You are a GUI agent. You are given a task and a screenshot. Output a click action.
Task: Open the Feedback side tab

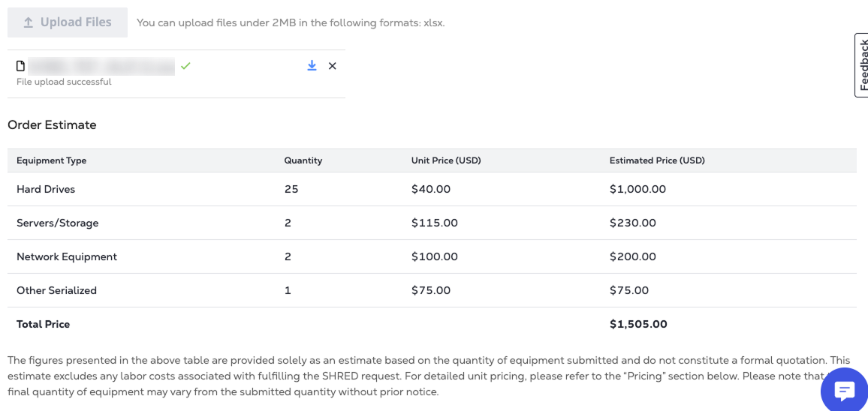[x=862, y=65]
